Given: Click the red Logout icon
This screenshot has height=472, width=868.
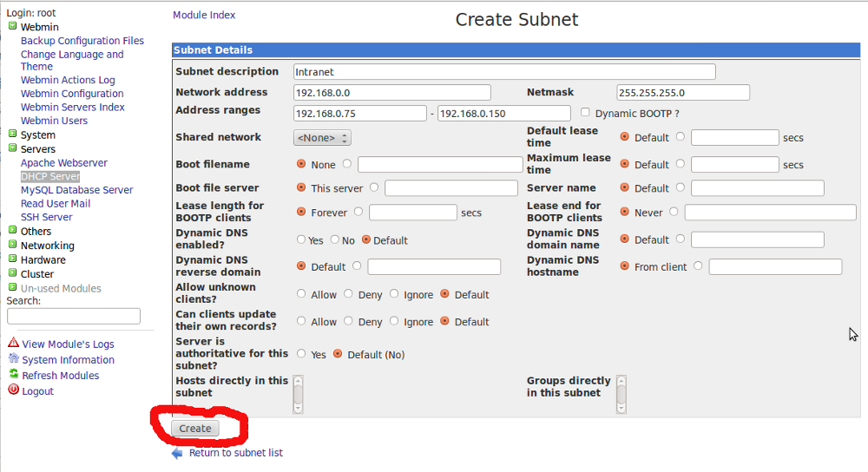Looking at the screenshot, I should click(x=13, y=390).
